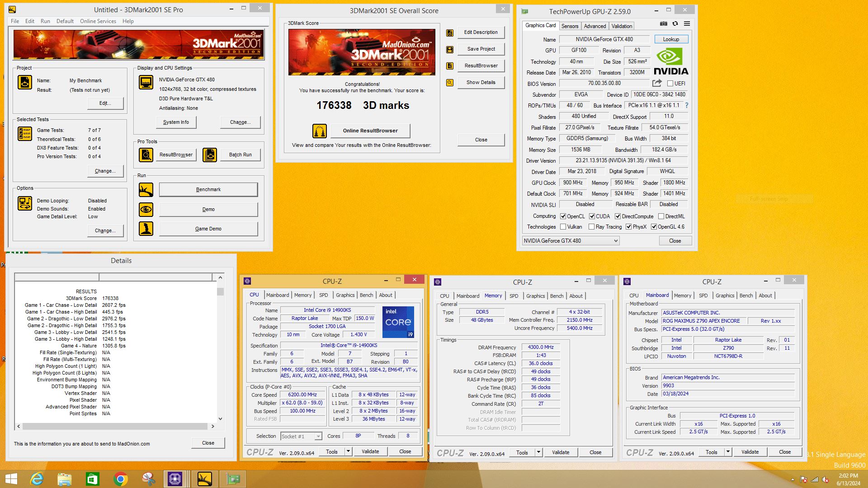The image size is (868, 488).
Task: Click Close in the Details window
Action: coord(208,443)
